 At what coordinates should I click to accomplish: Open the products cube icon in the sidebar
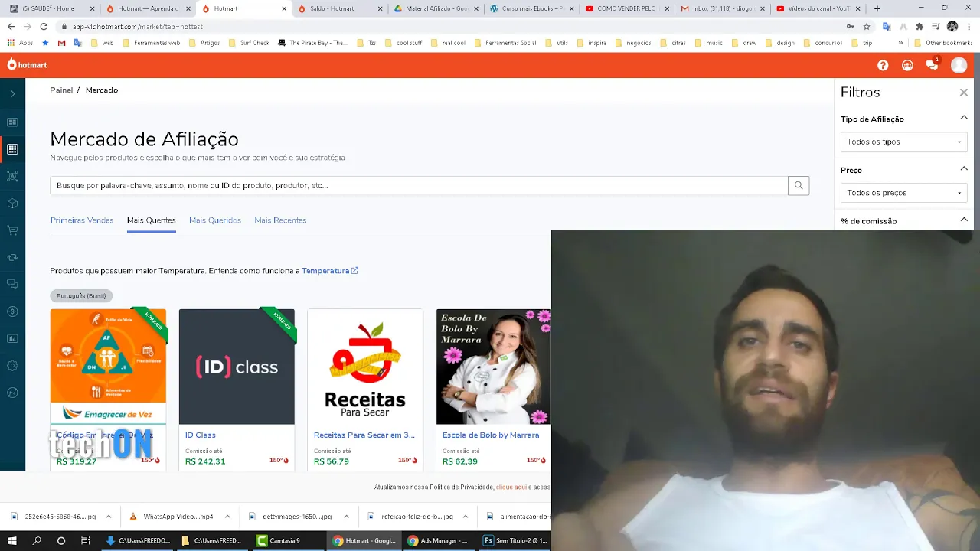[12, 204]
